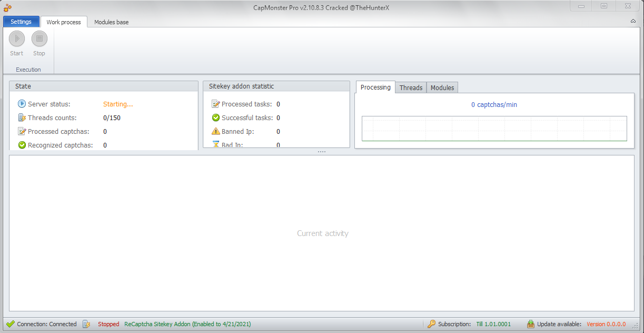Screen dimensions: 644x333
Task: Click the State panel header
Action: [x=104, y=86]
